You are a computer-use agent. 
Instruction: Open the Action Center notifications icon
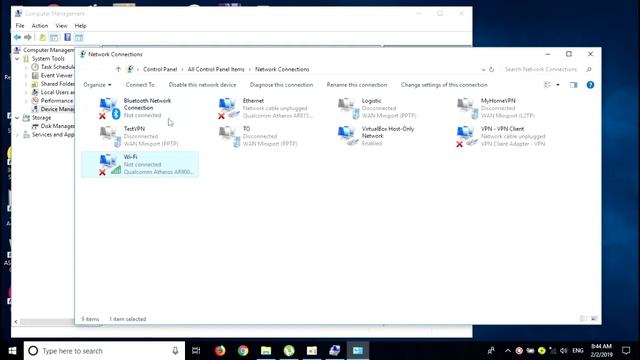[x=626, y=351]
